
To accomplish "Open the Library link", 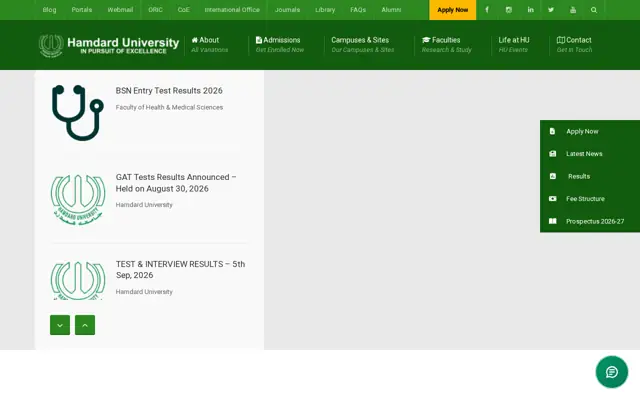I will click(x=325, y=10).
